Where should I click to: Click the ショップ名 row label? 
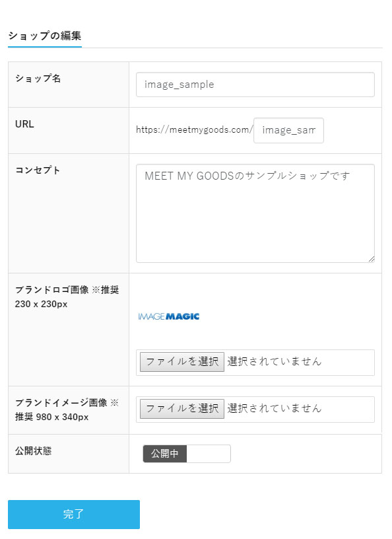tap(38, 79)
